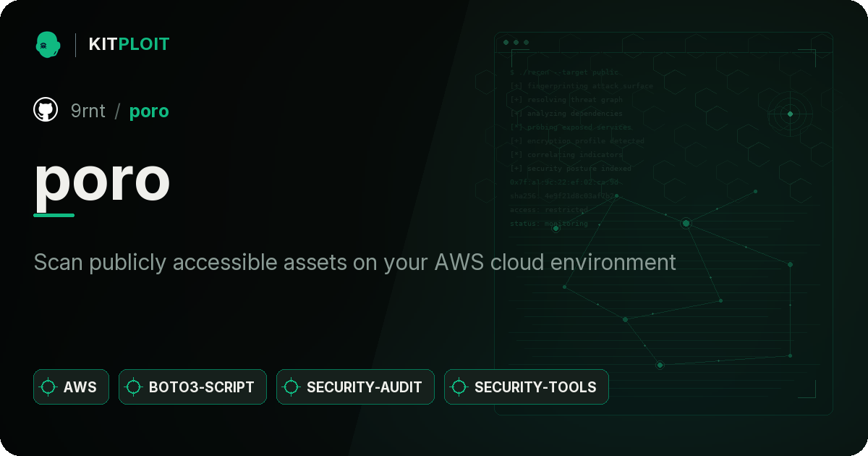Click the crosshair icon in AWS tag
This screenshot has height=456, width=868.
(48, 387)
